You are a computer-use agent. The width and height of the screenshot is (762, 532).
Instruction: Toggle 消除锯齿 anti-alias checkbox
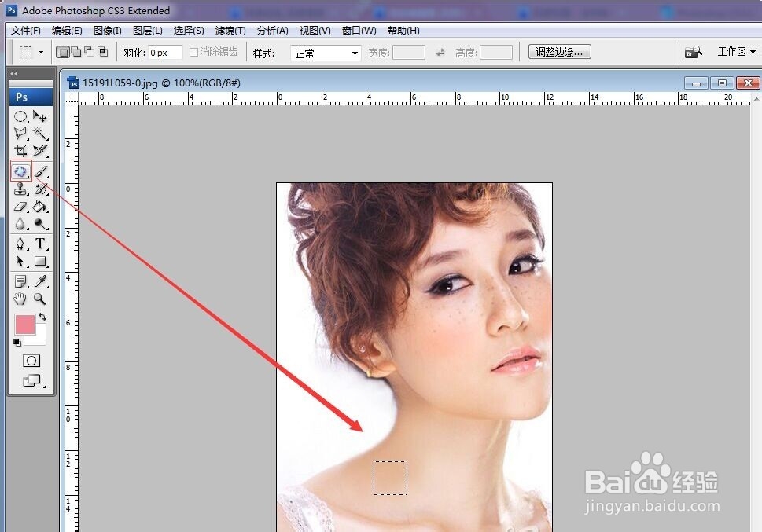tap(193, 51)
